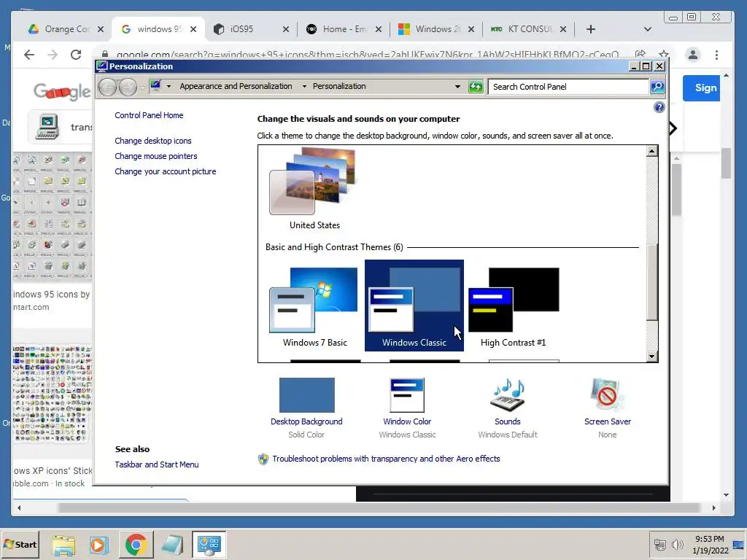Click the Search Control Panel magnifier button
Viewport: 747px width, 560px height.
(x=657, y=87)
